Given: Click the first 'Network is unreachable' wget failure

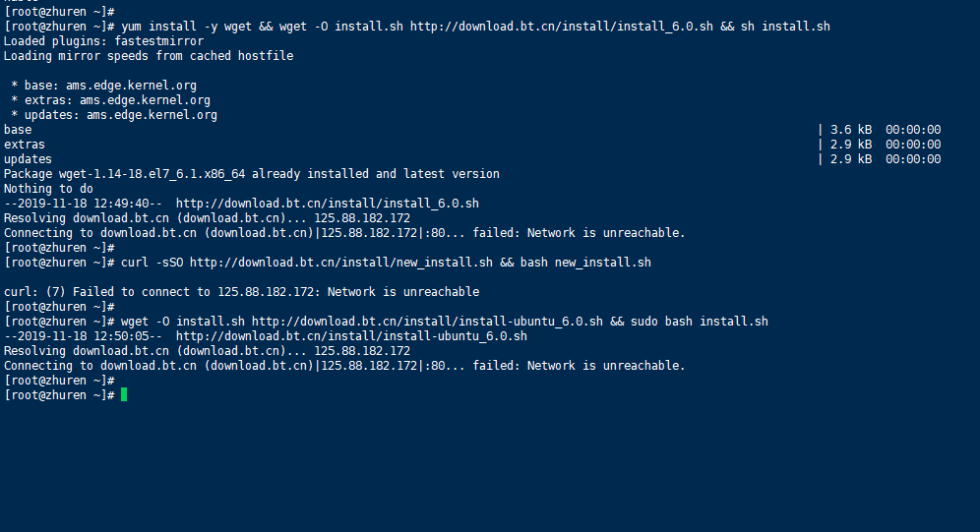Looking at the screenshot, I should (x=606, y=233).
